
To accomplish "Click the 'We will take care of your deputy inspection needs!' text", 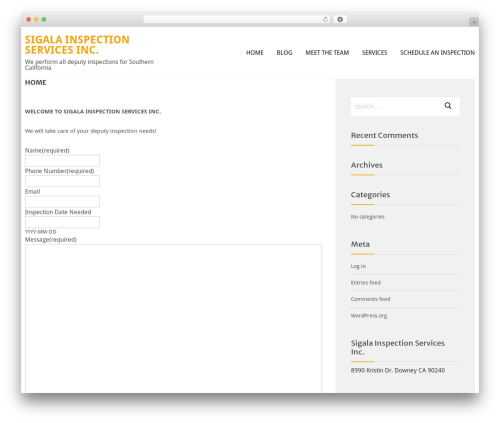I will click(x=90, y=131).
